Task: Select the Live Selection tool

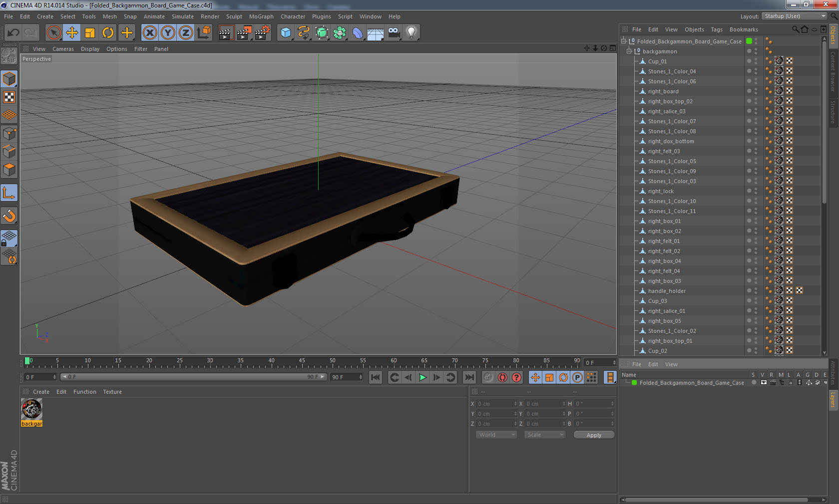Action: coord(53,33)
